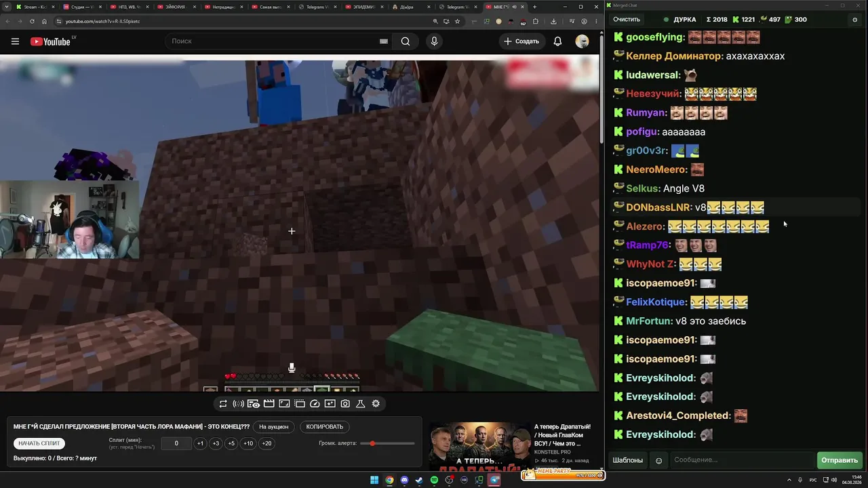Image resolution: width=868 pixels, height=488 pixels.
Task: Open Discord from the taskbar
Action: pyautogui.click(x=404, y=480)
